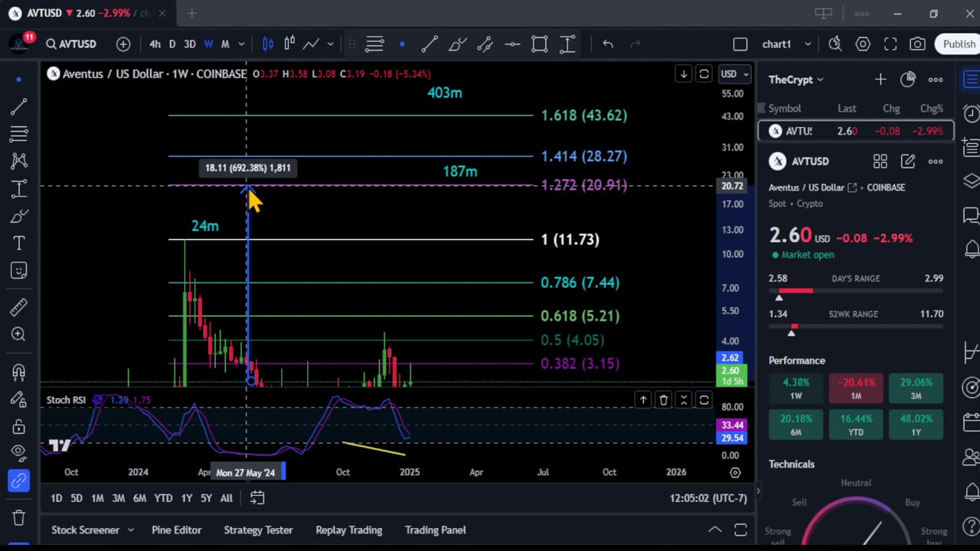Sort the watchlist by the Chg% column
Image resolution: width=980 pixels, height=551 pixels.
pos(932,109)
